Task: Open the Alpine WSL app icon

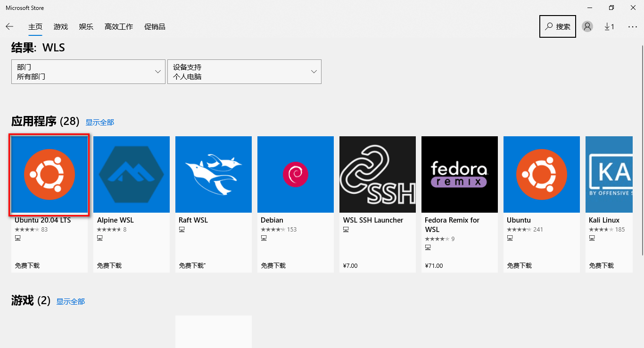Action: (x=132, y=174)
